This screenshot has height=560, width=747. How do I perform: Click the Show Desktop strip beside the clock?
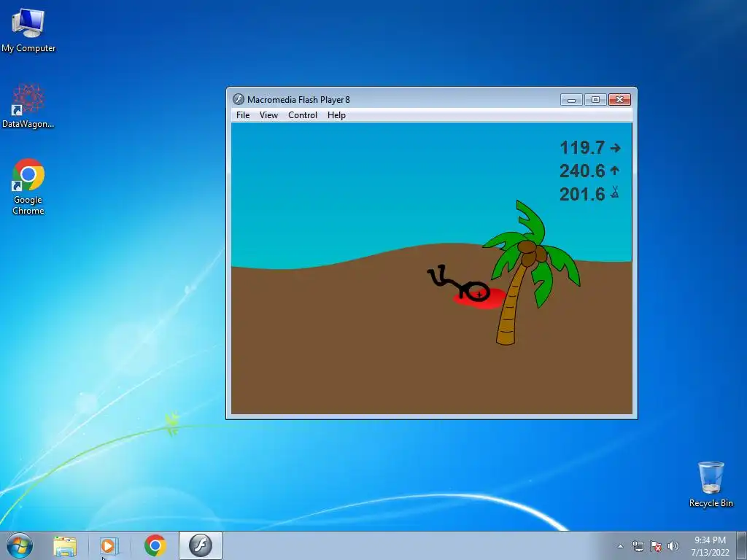pyautogui.click(x=742, y=545)
